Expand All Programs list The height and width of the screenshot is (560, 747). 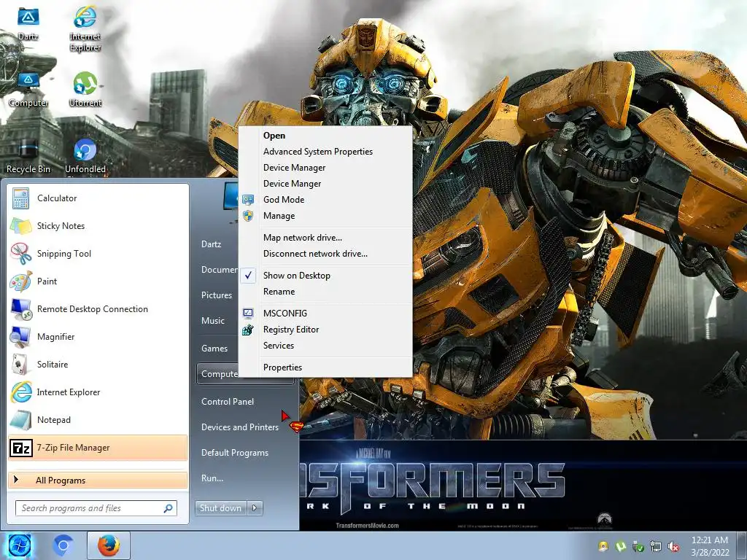tap(98, 480)
